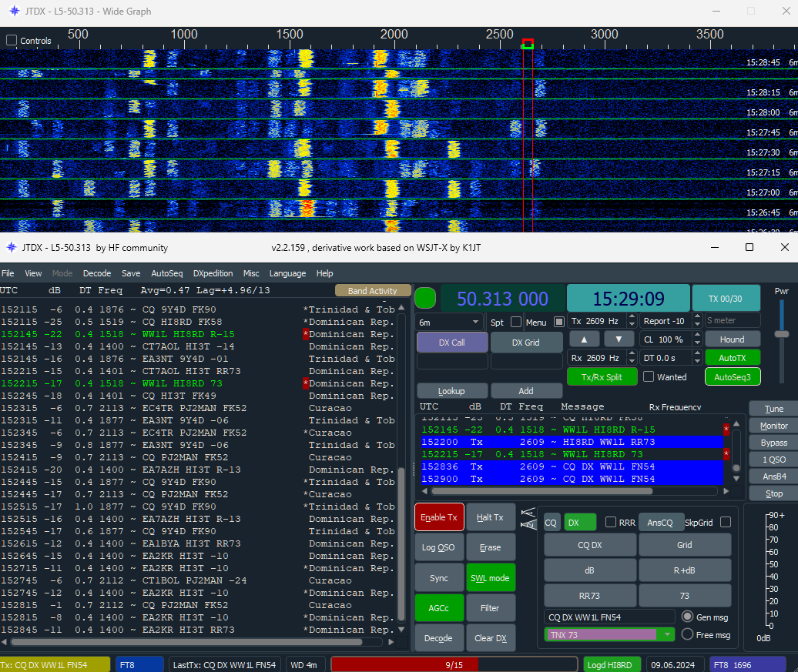Open the 6m band dropdown

(449, 322)
